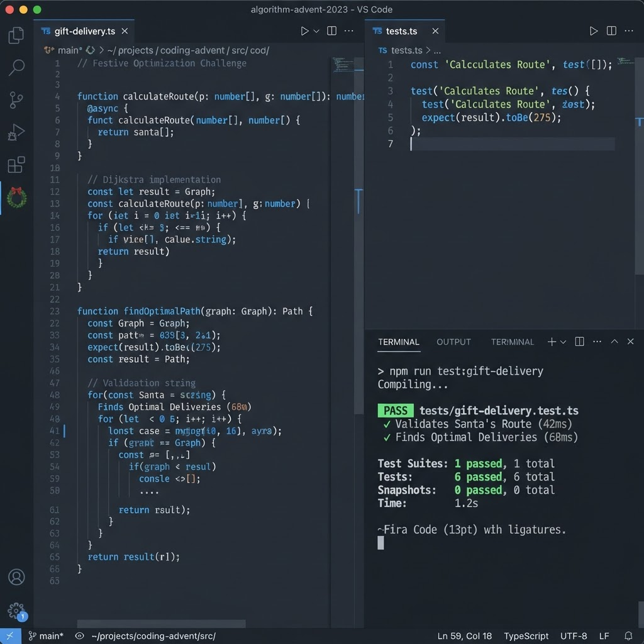This screenshot has width=644, height=644.
Task: Create a new terminal with the plus icon
Action: (552, 341)
